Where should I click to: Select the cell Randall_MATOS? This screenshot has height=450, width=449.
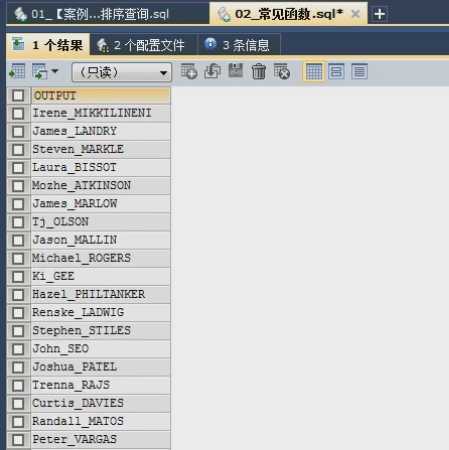click(x=101, y=422)
